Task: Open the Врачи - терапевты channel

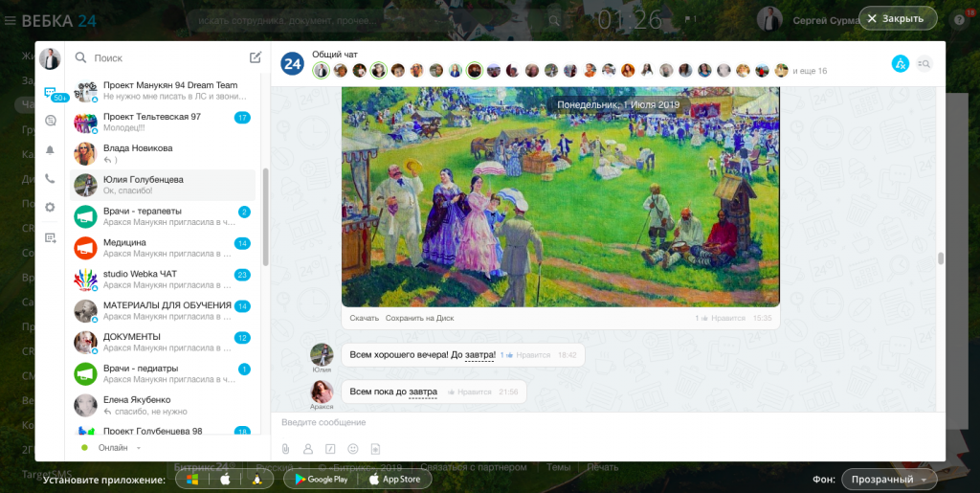Action: click(x=163, y=216)
